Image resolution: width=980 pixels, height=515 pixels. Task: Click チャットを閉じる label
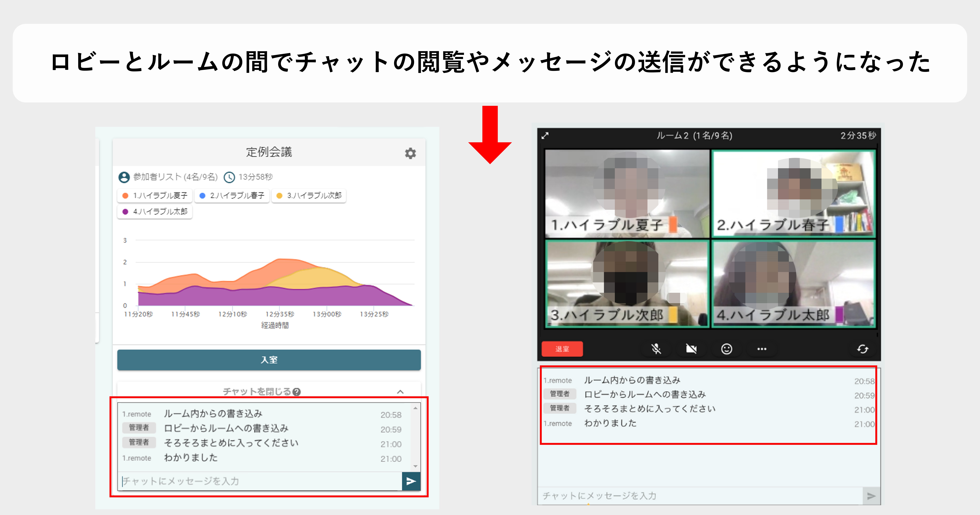coord(257,392)
